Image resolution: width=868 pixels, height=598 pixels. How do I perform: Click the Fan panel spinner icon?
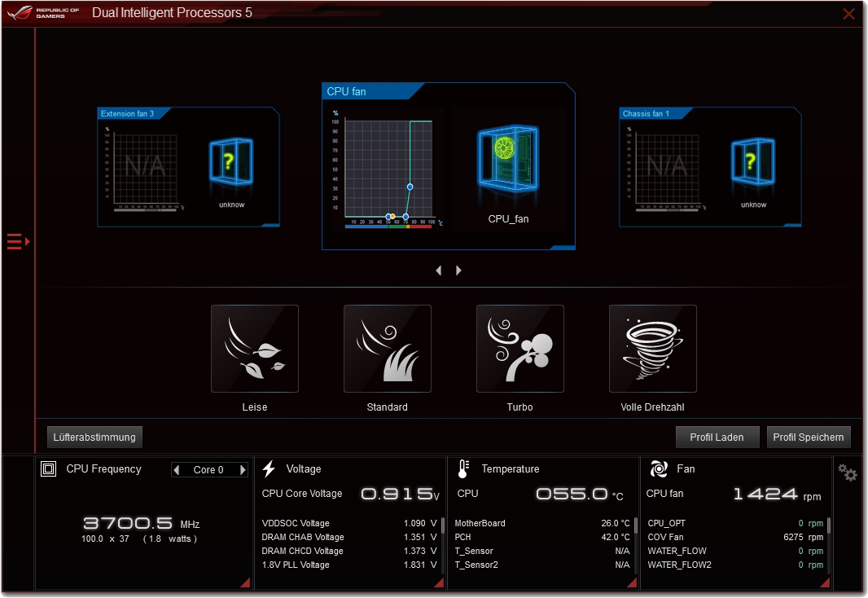[658, 469]
